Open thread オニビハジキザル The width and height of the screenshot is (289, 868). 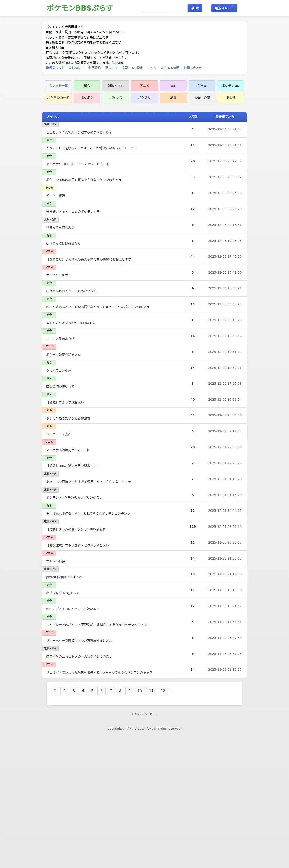coord(59,275)
